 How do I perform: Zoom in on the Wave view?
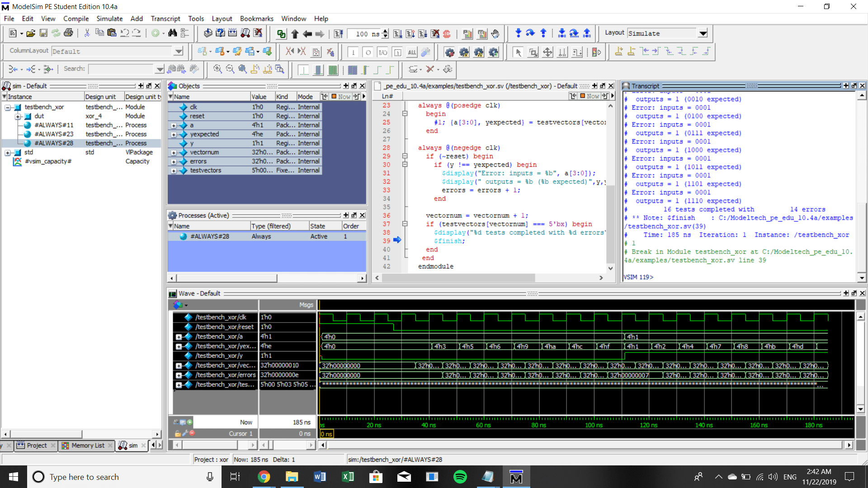[x=217, y=69]
